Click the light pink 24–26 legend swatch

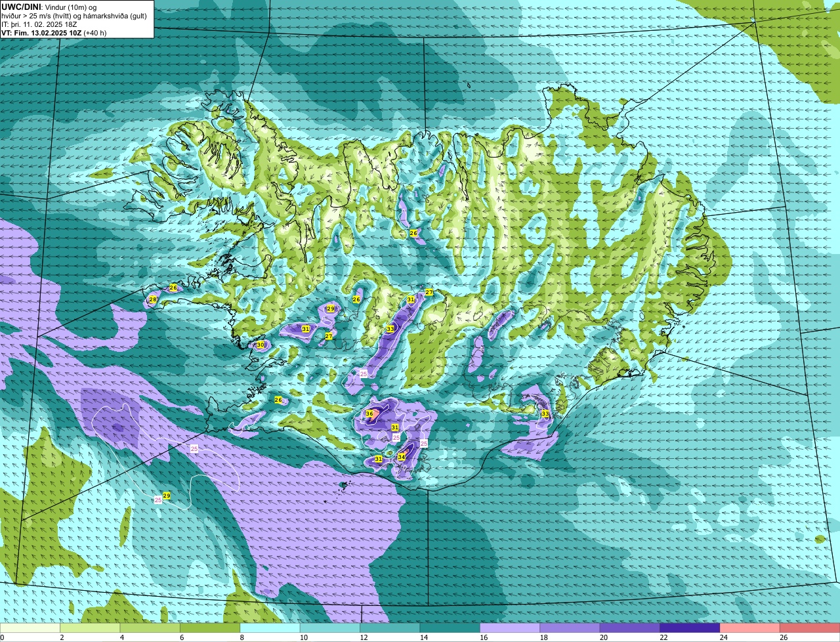coord(751,628)
